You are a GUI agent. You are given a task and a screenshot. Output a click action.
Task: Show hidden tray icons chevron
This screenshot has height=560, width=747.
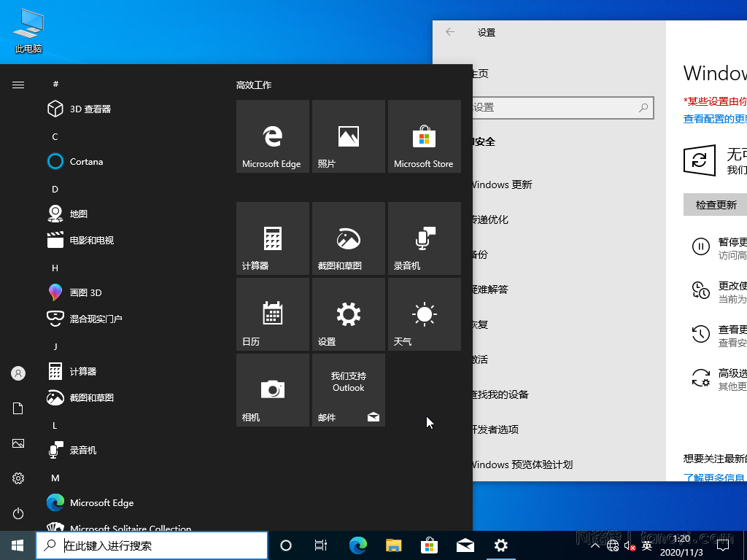click(x=595, y=545)
